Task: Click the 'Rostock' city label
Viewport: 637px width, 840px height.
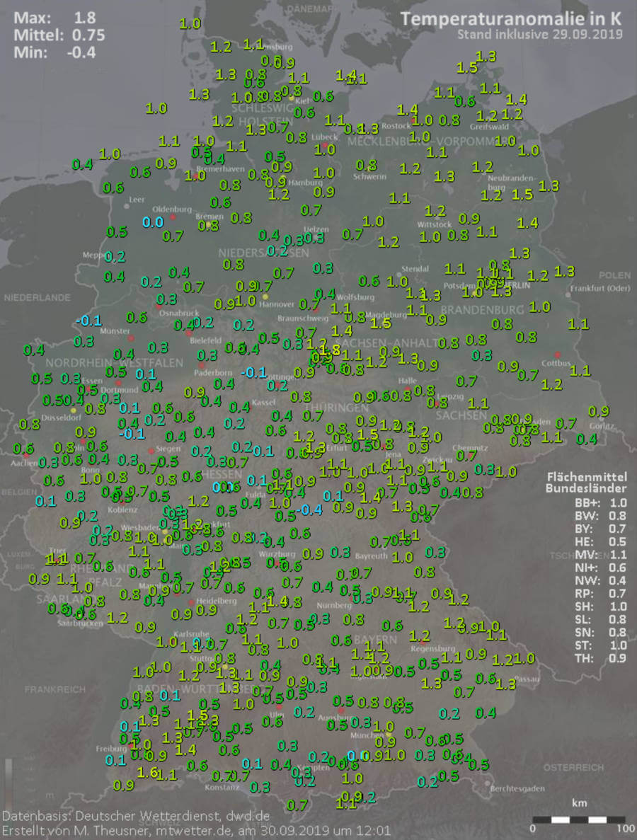Action: pos(396,127)
